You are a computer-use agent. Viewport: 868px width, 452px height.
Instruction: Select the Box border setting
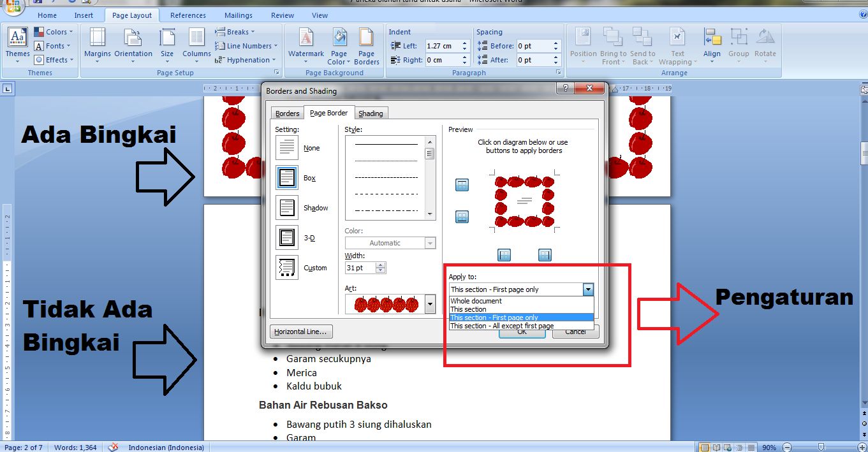[286, 177]
